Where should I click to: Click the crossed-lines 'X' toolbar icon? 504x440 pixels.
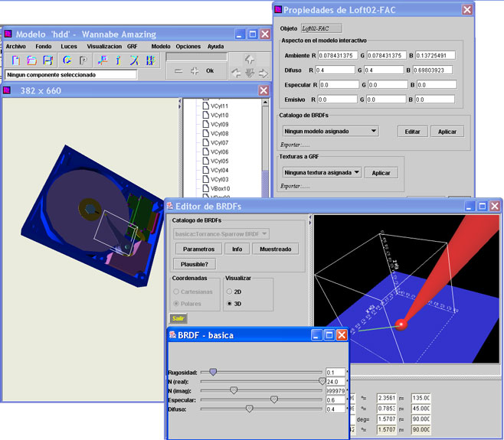point(134,60)
